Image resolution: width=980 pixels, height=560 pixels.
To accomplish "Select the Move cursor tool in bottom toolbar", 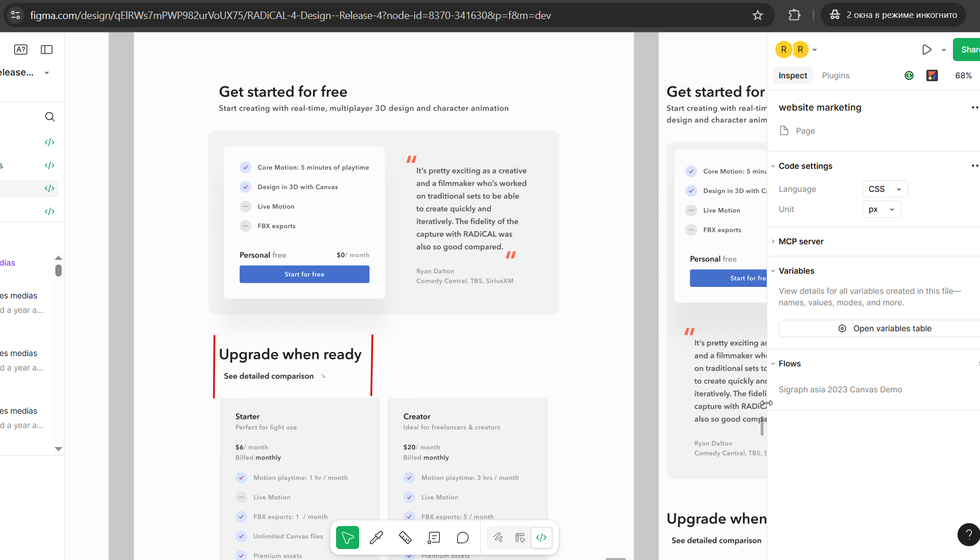I will click(x=348, y=538).
